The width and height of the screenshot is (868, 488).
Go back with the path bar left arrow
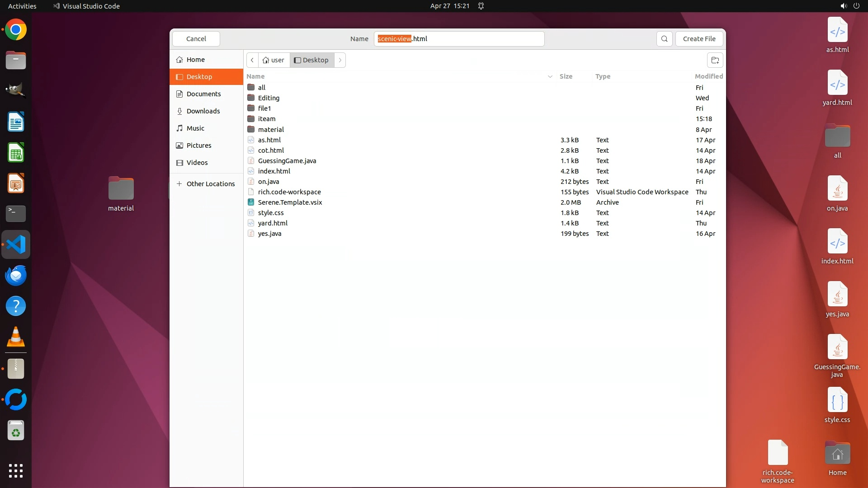[252, 60]
